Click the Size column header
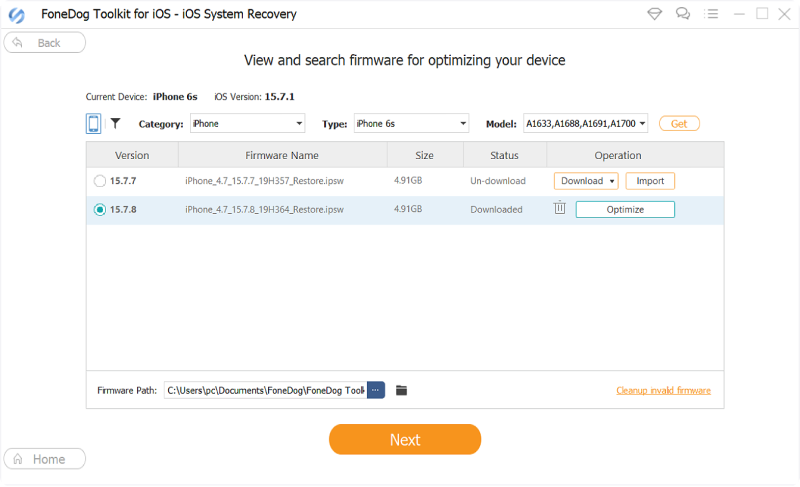 pyautogui.click(x=424, y=155)
